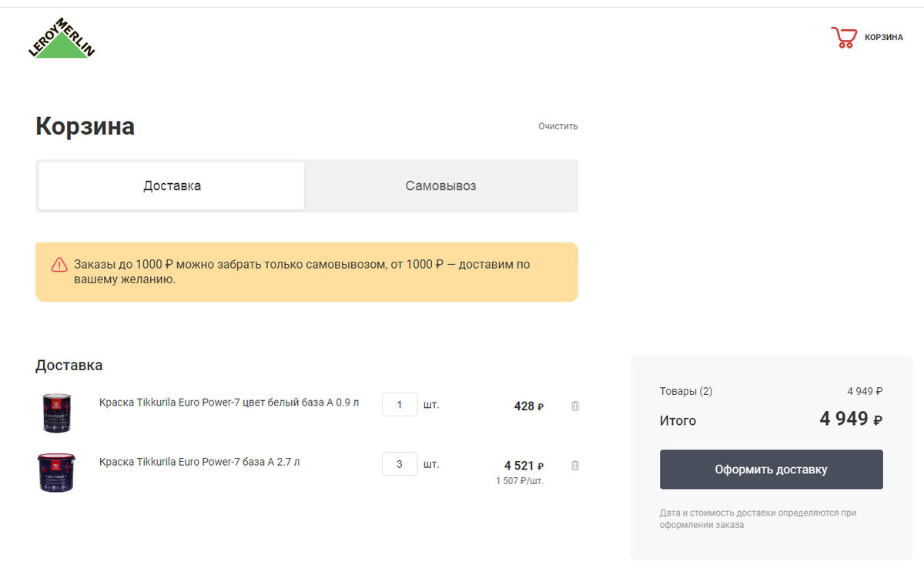Switch to the Доставка tab

(x=172, y=185)
